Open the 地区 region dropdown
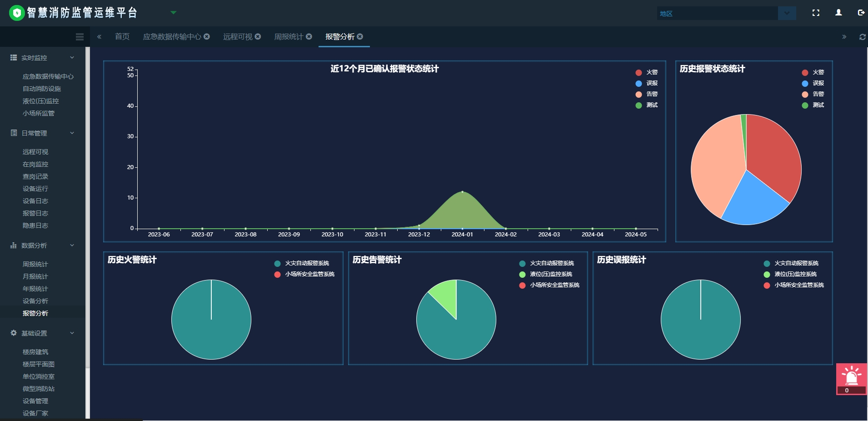Viewport: 868px width, 421px height. coord(787,13)
